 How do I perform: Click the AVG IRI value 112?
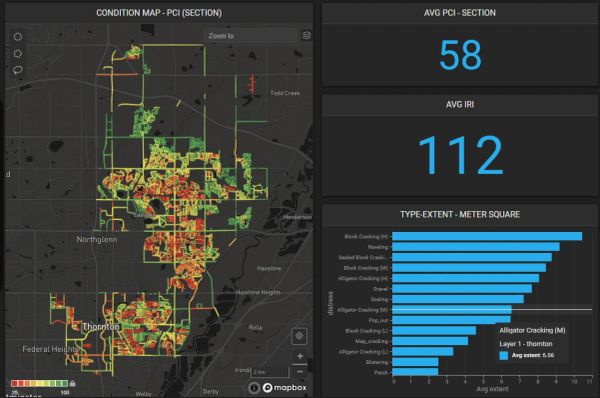(460, 155)
